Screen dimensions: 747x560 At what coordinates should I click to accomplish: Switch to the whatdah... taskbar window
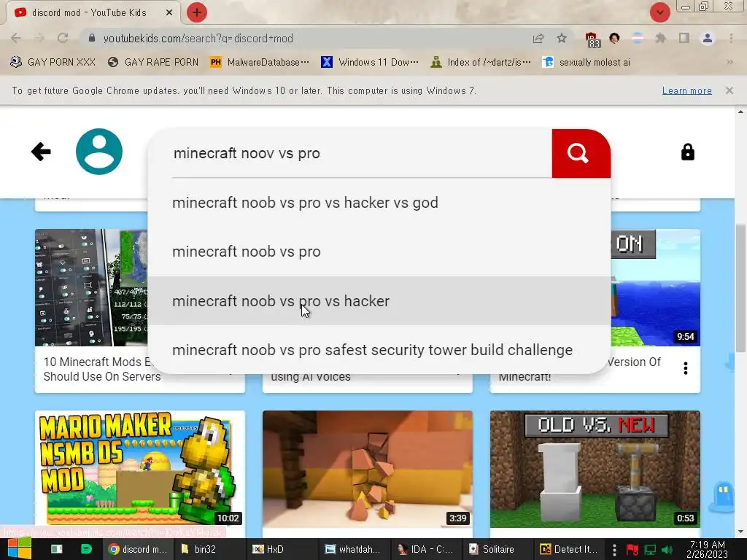pos(353,549)
